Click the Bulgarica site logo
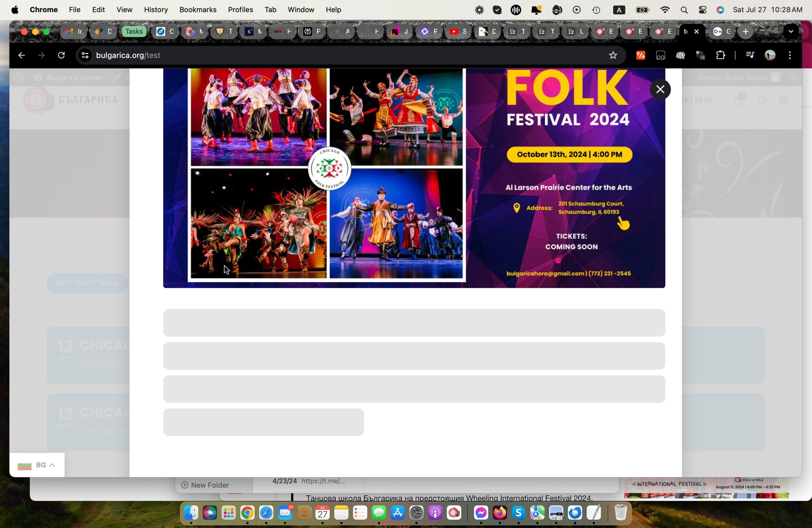The image size is (812, 528). click(x=71, y=100)
